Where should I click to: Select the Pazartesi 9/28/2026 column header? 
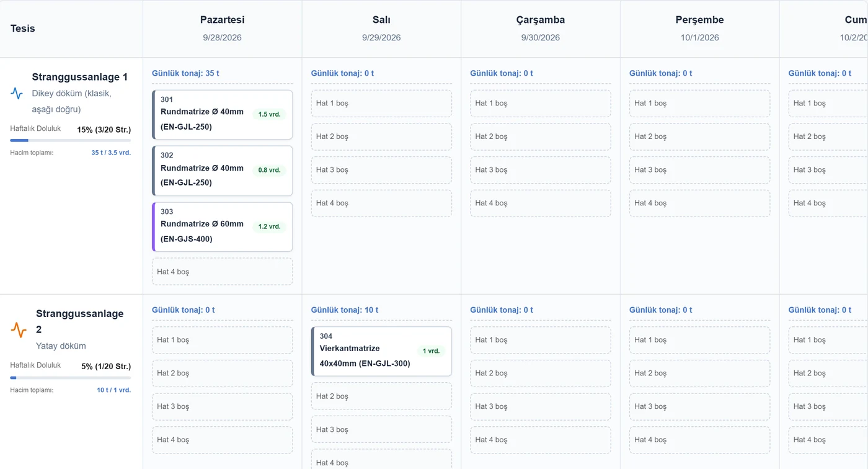click(x=222, y=29)
